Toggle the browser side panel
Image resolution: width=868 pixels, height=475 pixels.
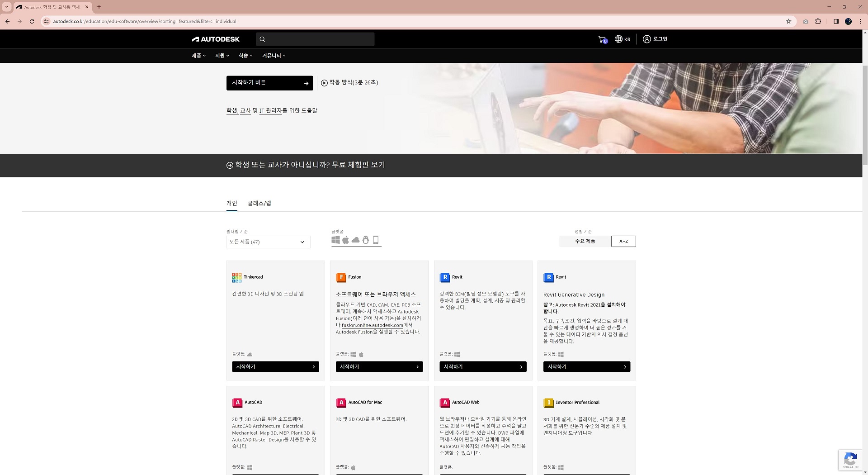pyautogui.click(x=836, y=21)
